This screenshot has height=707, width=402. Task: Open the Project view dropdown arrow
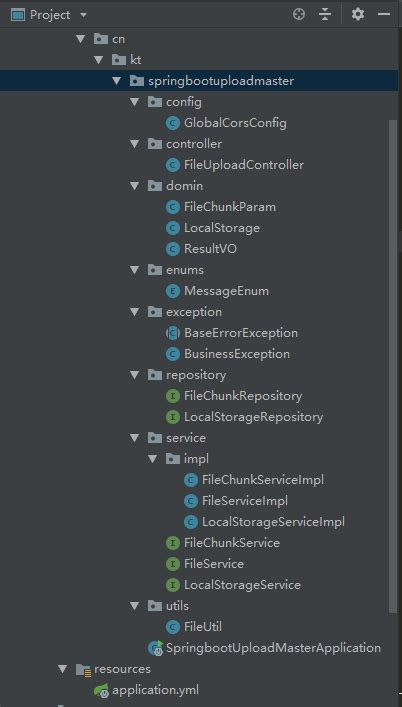[83, 15]
